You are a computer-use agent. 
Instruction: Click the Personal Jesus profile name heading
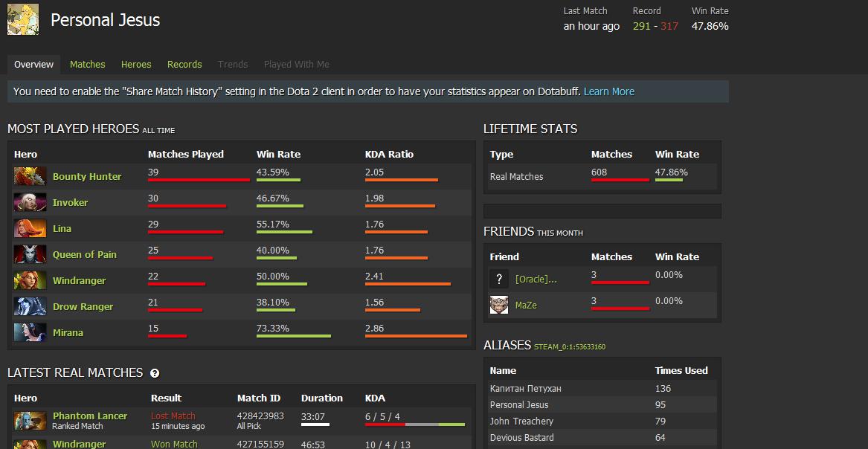point(105,21)
